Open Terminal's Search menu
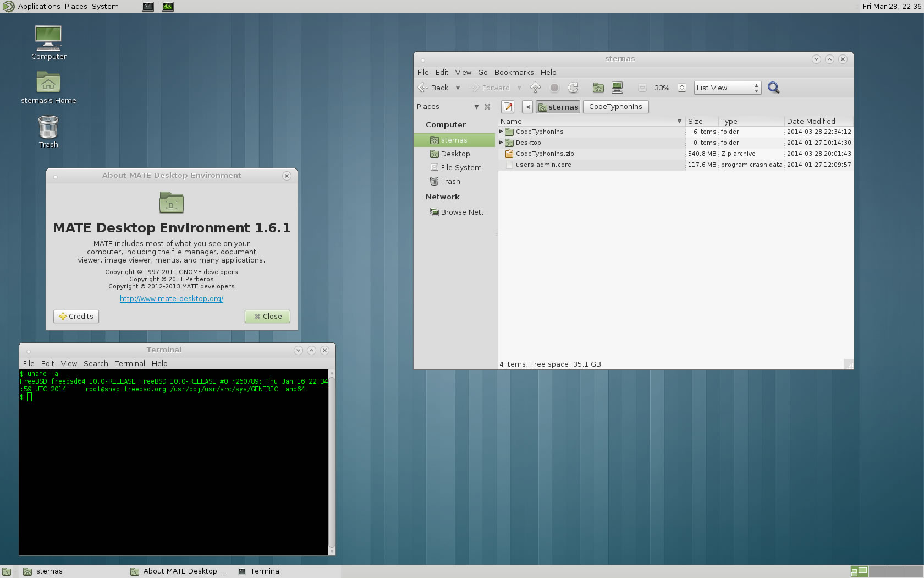 [96, 363]
